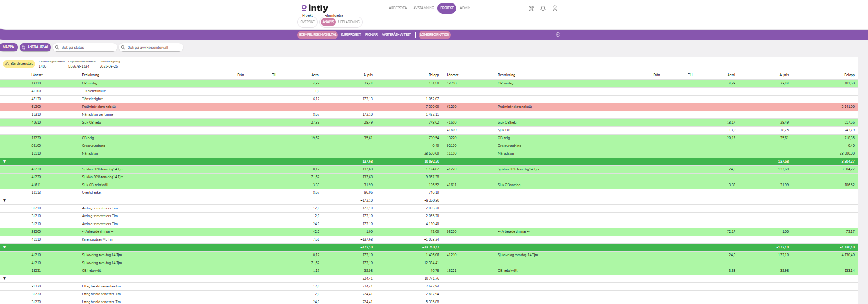Switch to the UPPLADDNING tab
This screenshot has height=304, width=868.
tap(349, 22)
